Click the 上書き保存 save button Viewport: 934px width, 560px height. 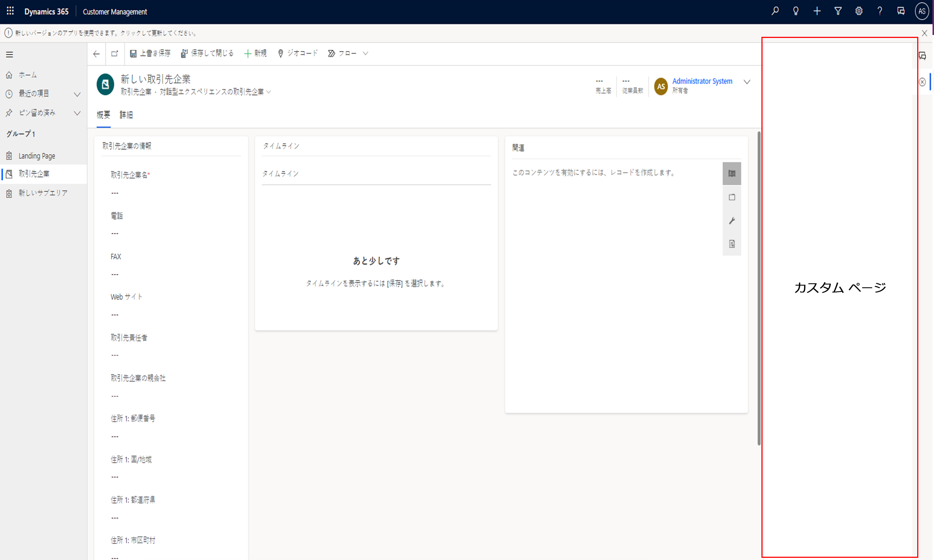point(150,54)
